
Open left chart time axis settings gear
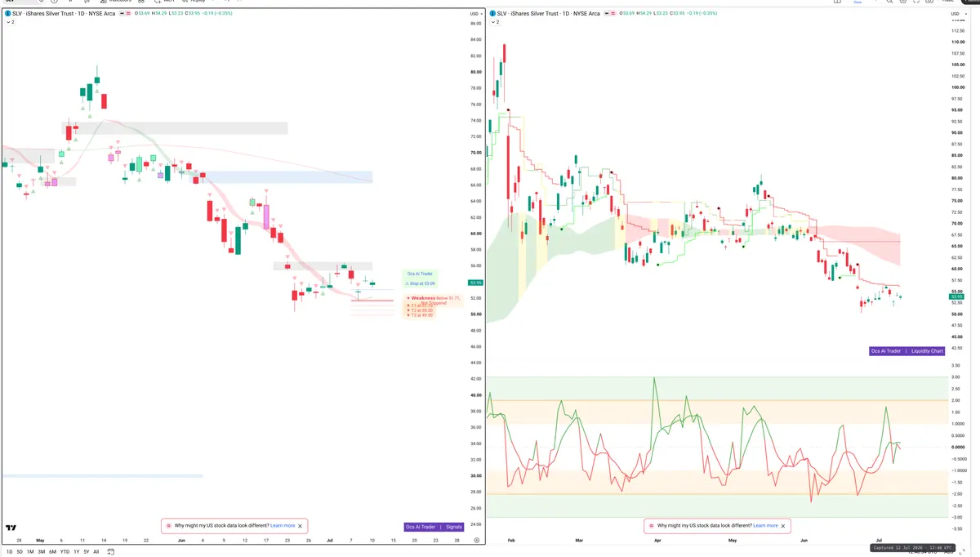[x=476, y=540]
